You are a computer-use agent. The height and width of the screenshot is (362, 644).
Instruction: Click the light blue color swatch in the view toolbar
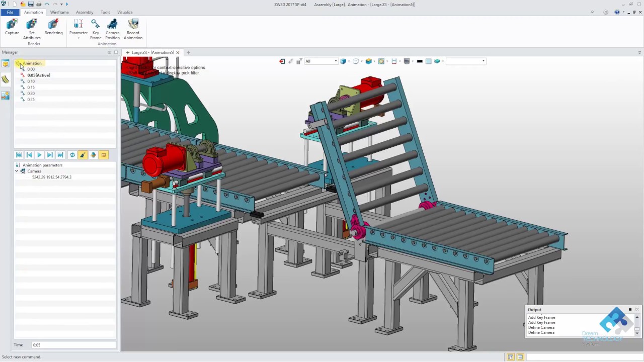click(428, 61)
